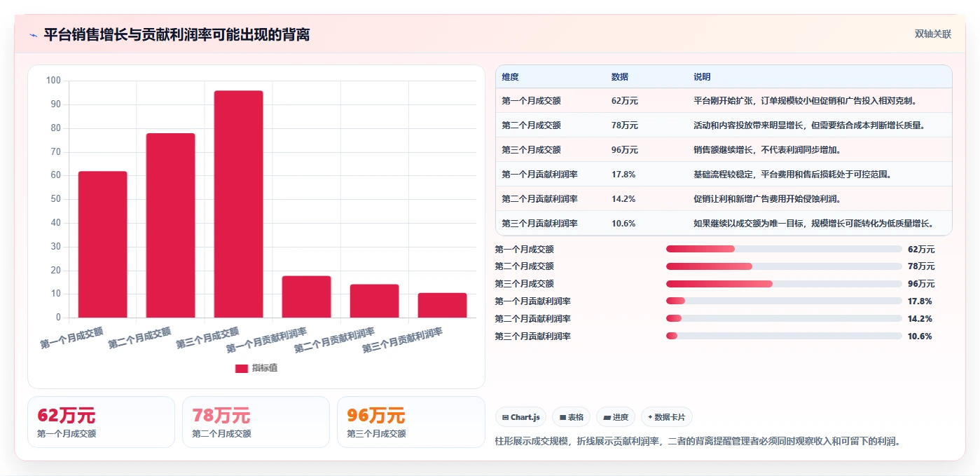980x476 pixels.
Task: Click the chart bar for 第二个月成交额
Action: [x=171, y=225]
